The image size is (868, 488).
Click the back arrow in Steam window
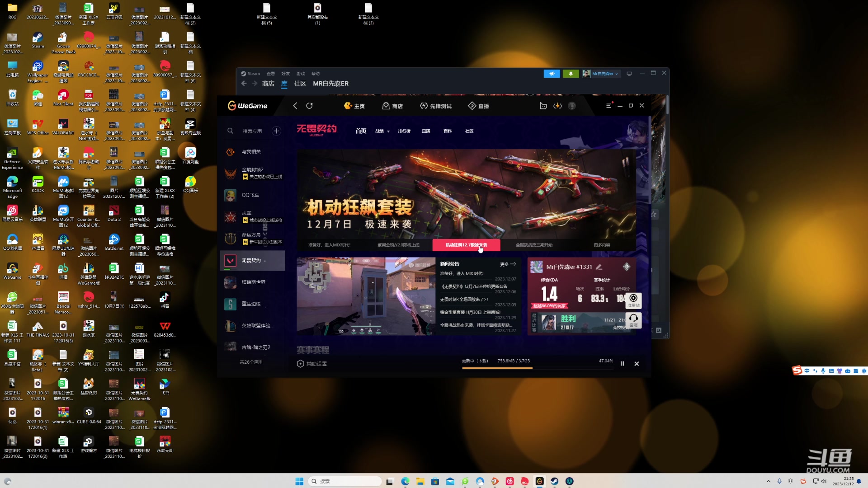click(244, 84)
